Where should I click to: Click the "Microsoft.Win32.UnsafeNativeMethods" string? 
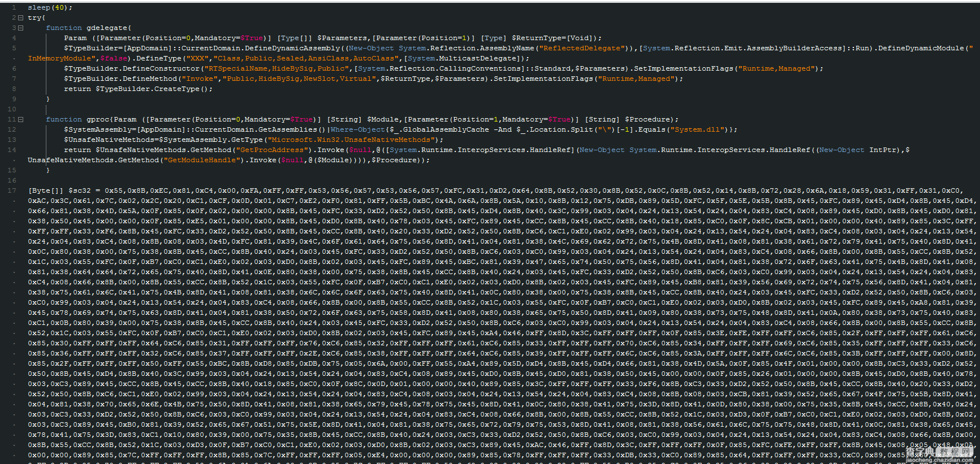pyautogui.click(x=351, y=140)
